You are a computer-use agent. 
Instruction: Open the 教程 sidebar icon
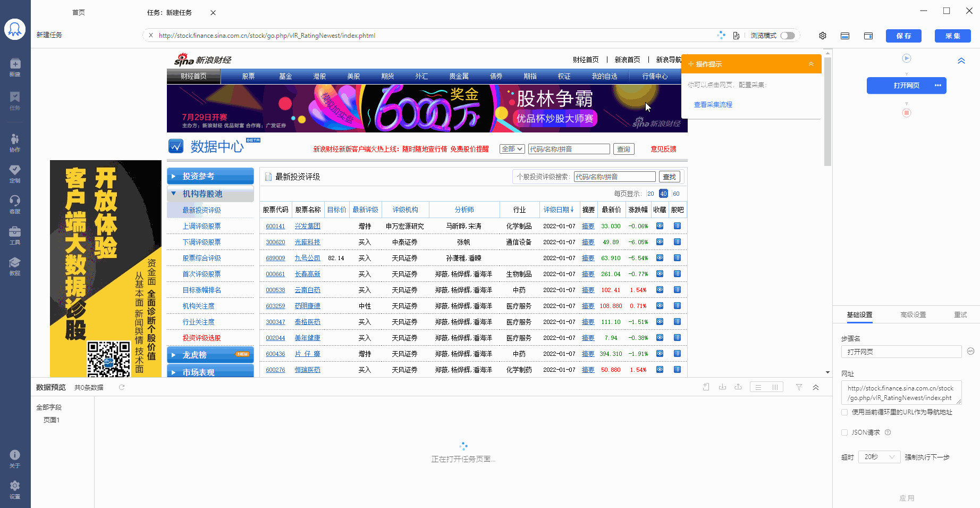[15, 266]
